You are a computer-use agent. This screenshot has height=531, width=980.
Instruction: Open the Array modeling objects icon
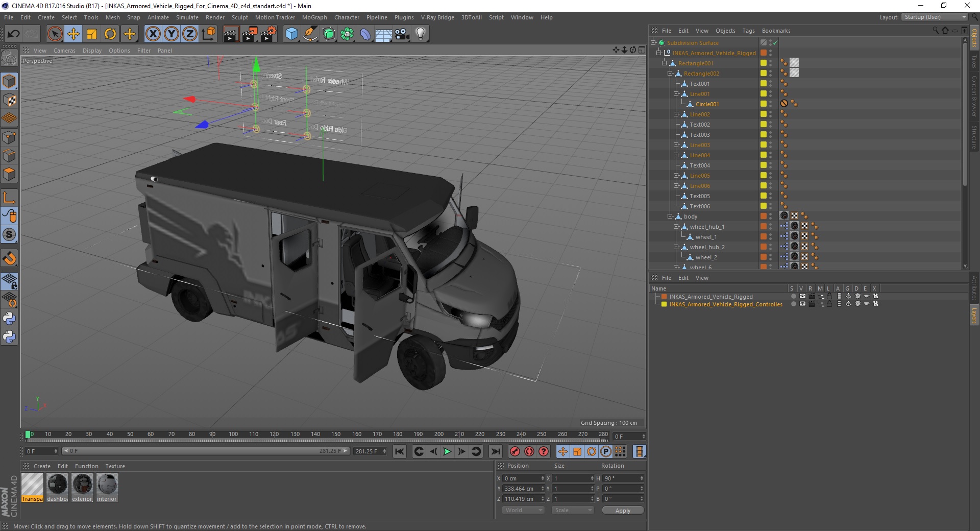347,34
